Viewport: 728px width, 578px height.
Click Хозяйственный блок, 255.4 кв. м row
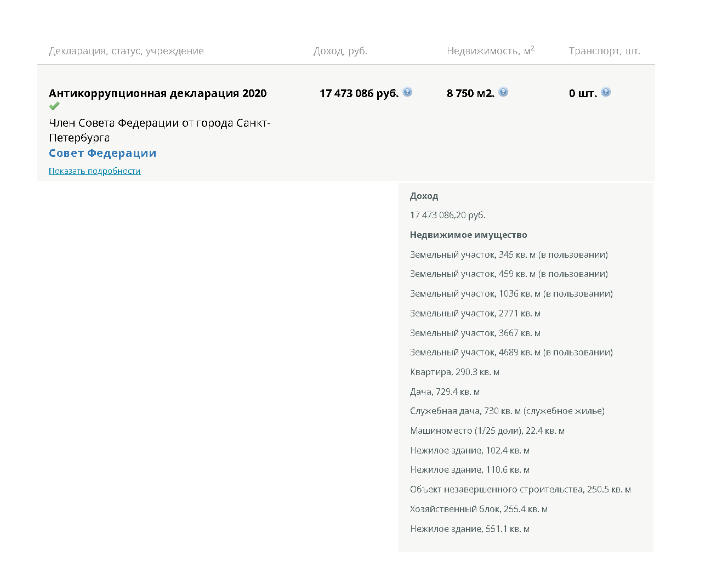click(x=479, y=509)
